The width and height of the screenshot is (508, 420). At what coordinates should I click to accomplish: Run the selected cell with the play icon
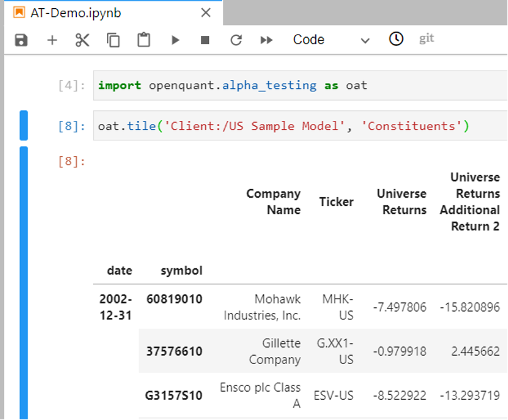point(175,40)
